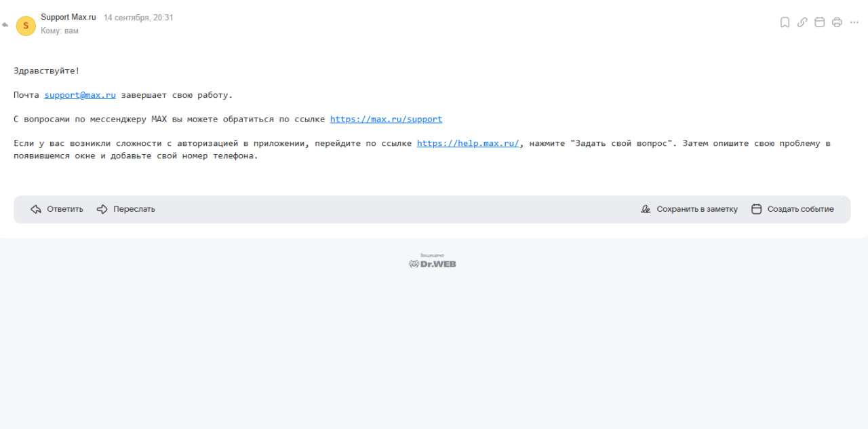The width and height of the screenshot is (868, 429).
Task: Click the Ответить reply button
Action: [x=57, y=209]
